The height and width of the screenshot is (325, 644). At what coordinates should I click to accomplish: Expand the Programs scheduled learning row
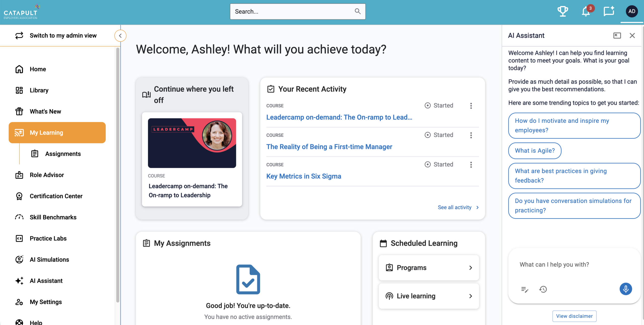429,268
